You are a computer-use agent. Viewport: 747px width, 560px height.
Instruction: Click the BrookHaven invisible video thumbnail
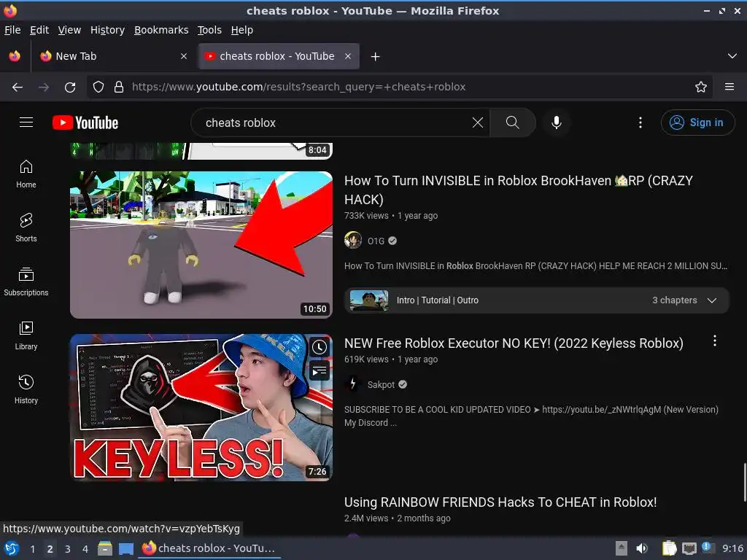[x=201, y=245]
